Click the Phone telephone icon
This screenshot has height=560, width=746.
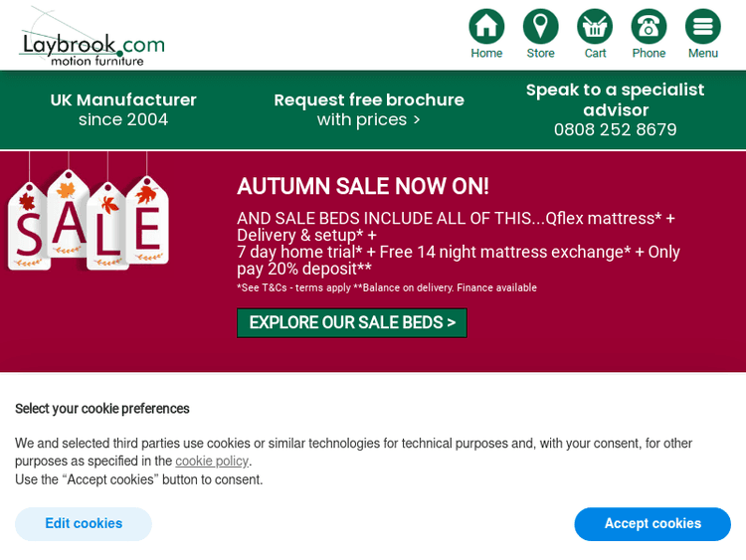[x=649, y=27]
